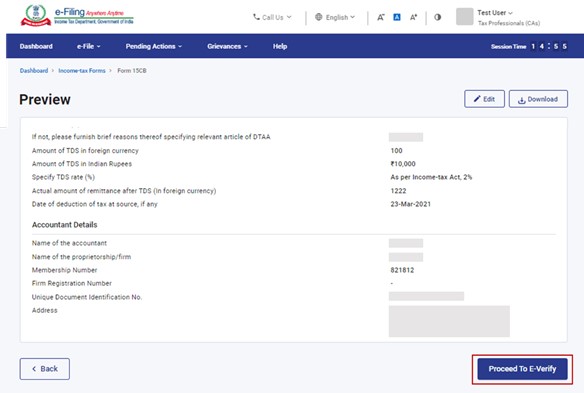Decrease font size with A- icon

[x=381, y=17]
